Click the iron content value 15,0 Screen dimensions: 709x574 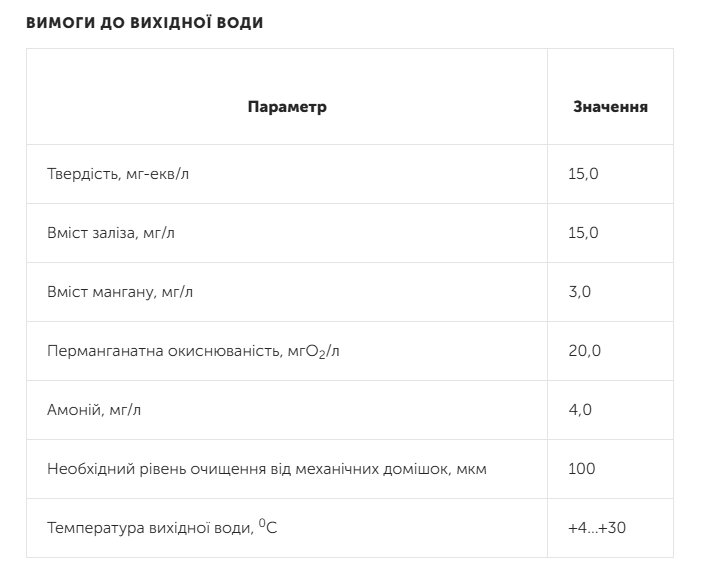coord(583,233)
